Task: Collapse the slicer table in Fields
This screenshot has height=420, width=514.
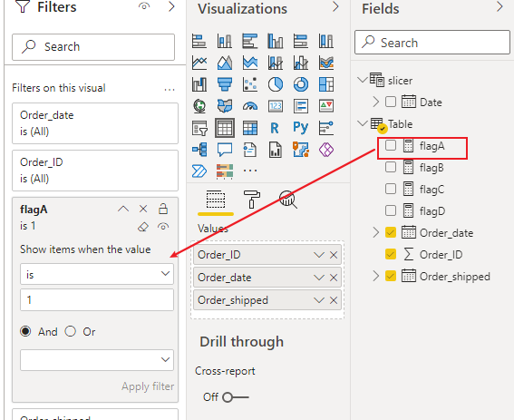Action: click(x=363, y=80)
